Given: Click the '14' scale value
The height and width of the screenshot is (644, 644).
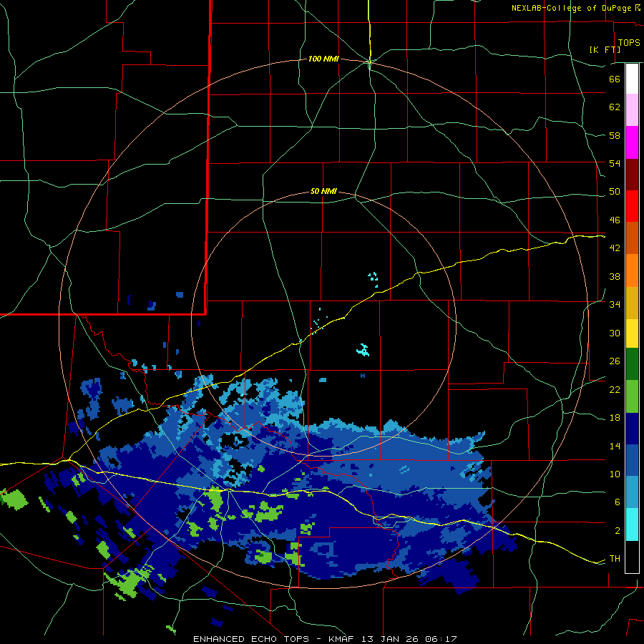Looking at the screenshot, I should tap(615, 446).
